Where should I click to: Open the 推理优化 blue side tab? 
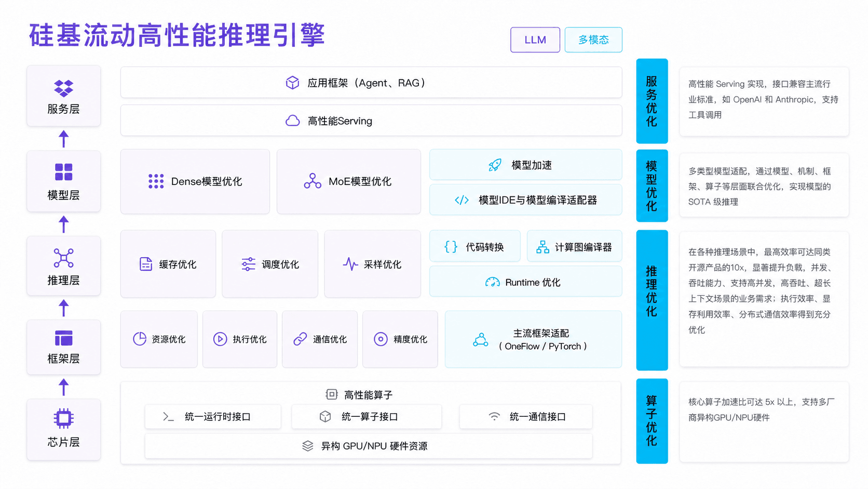(x=652, y=300)
